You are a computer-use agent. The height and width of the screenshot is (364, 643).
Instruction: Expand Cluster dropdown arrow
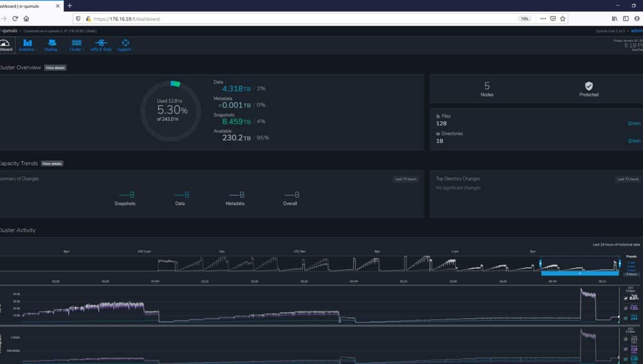point(83,49)
